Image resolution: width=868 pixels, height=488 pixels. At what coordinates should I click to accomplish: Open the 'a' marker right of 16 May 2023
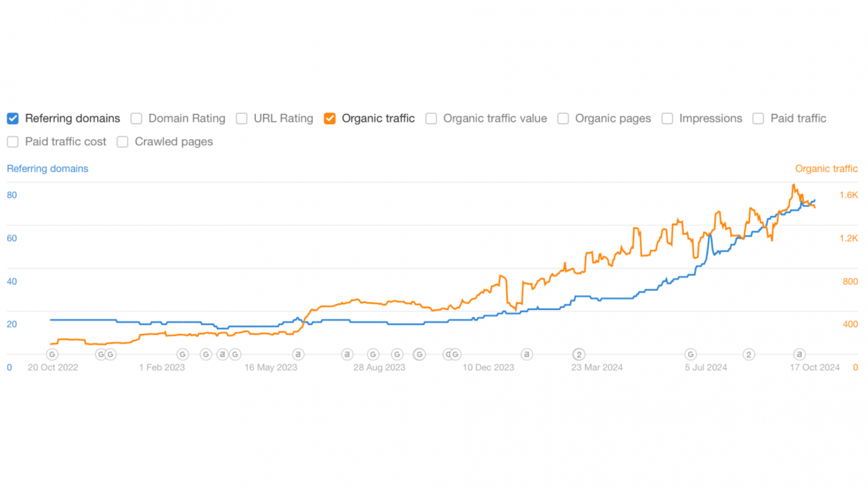[298, 354]
